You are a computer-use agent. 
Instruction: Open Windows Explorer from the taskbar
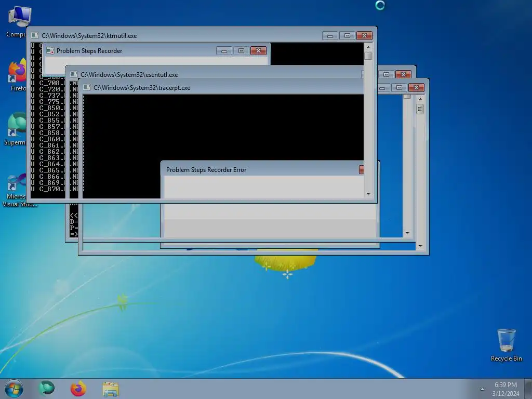[x=111, y=389]
